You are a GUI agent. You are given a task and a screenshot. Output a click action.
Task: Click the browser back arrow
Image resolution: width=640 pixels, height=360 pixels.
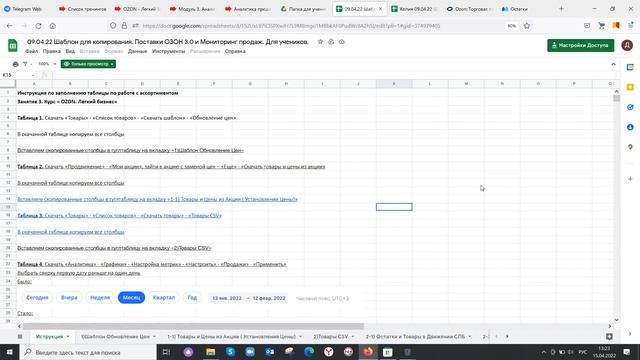pyautogui.click(x=9, y=26)
